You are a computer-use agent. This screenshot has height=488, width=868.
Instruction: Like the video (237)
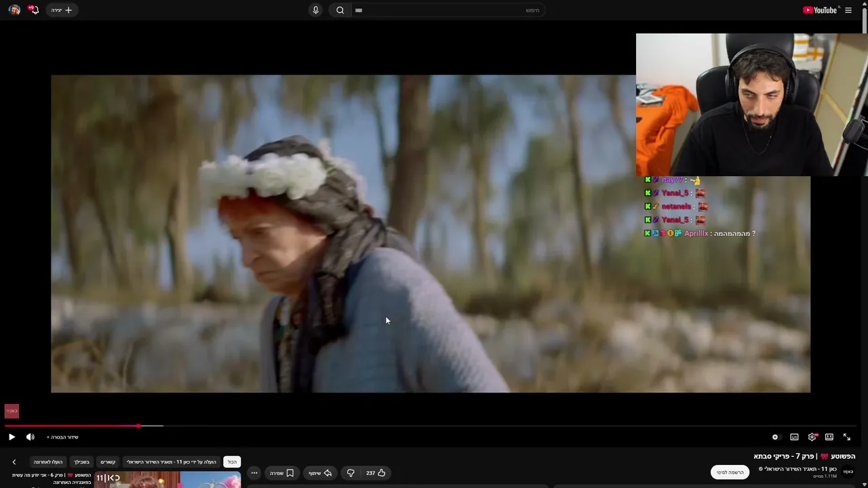pyautogui.click(x=376, y=473)
